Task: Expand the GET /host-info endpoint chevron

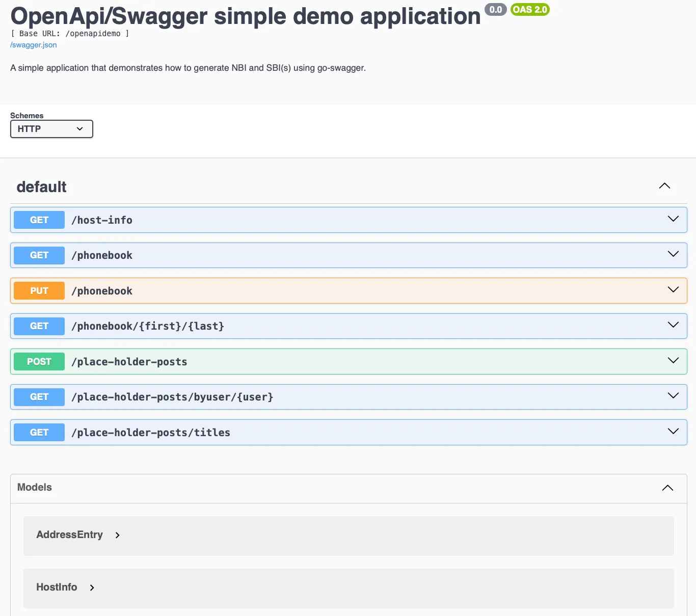Action: (x=673, y=219)
